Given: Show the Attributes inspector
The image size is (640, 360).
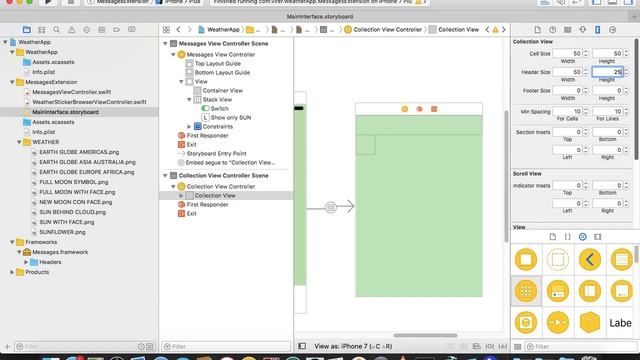Looking at the screenshot, I should click(x=582, y=30).
